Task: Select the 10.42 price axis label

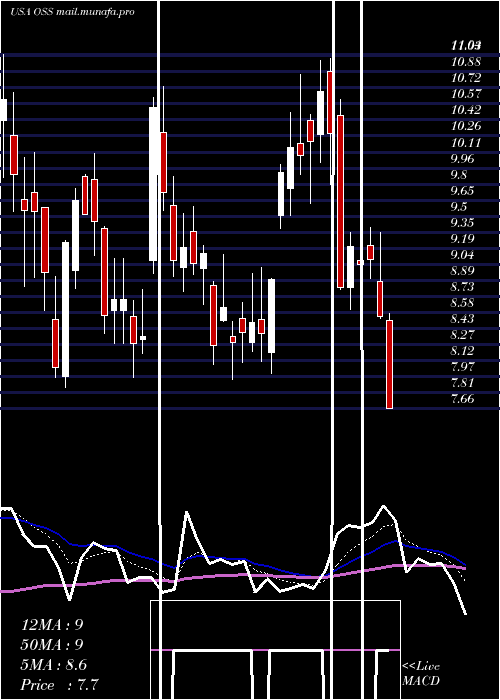Action: click(466, 110)
